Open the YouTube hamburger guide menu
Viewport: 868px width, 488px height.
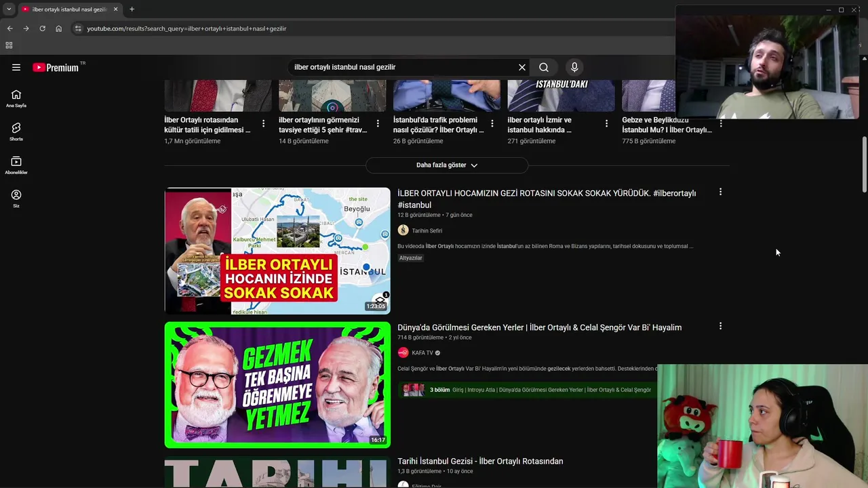pyautogui.click(x=16, y=67)
